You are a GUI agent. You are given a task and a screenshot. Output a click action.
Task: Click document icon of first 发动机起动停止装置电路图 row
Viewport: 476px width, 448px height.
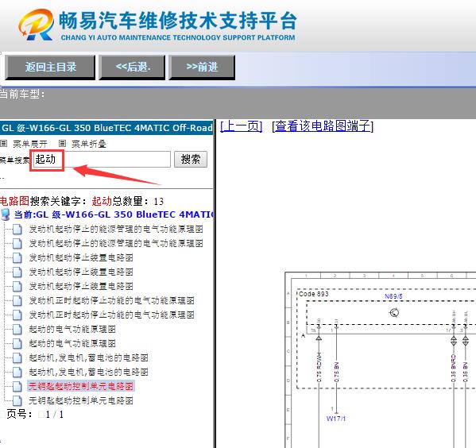click(17, 257)
